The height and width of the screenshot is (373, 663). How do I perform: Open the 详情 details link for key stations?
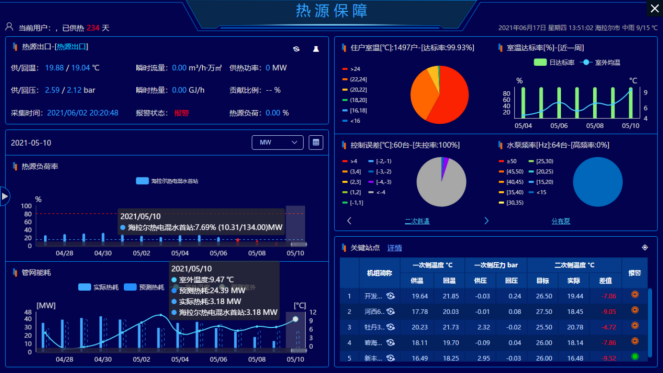click(395, 248)
